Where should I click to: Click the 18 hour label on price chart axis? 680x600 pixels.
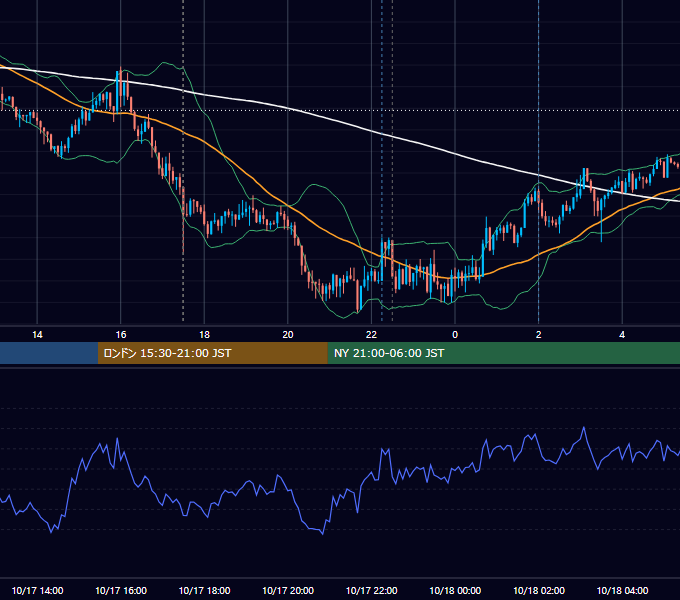[204, 335]
